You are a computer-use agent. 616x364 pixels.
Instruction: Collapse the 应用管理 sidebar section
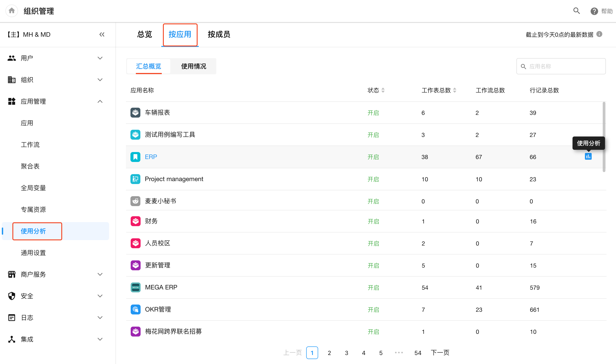pyautogui.click(x=100, y=102)
